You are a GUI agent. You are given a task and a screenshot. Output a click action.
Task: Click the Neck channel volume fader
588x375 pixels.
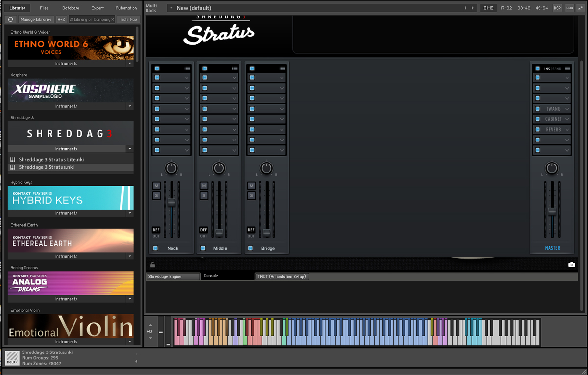tap(171, 202)
